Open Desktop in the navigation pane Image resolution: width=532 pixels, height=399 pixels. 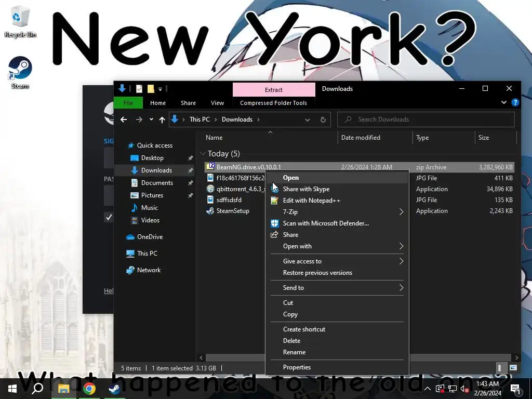coord(152,158)
